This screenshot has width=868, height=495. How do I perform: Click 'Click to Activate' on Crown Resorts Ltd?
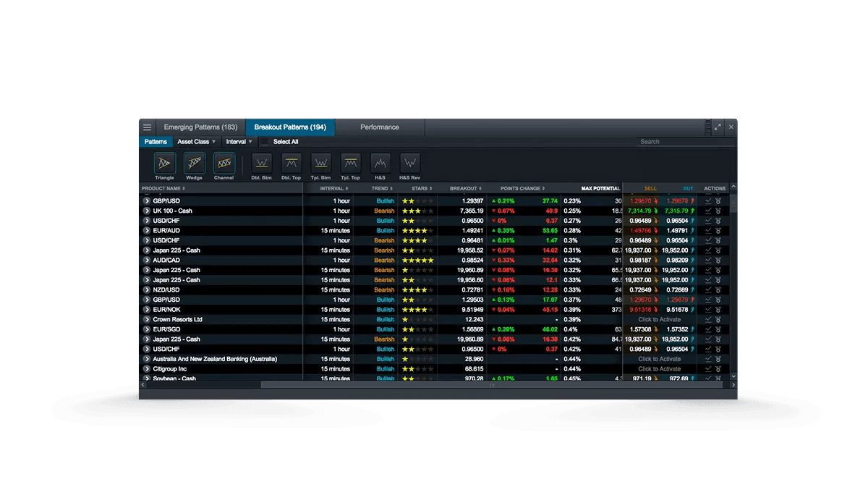[x=660, y=319]
